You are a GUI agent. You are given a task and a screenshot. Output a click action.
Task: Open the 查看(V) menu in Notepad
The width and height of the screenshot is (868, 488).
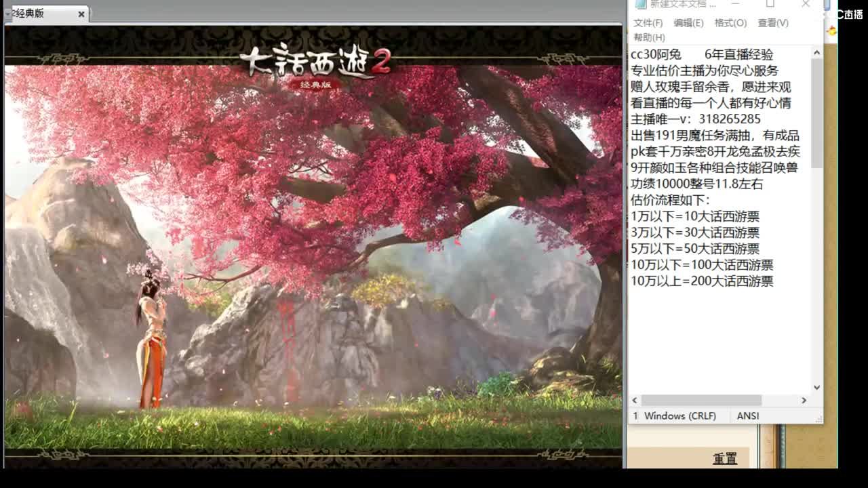coord(773,23)
